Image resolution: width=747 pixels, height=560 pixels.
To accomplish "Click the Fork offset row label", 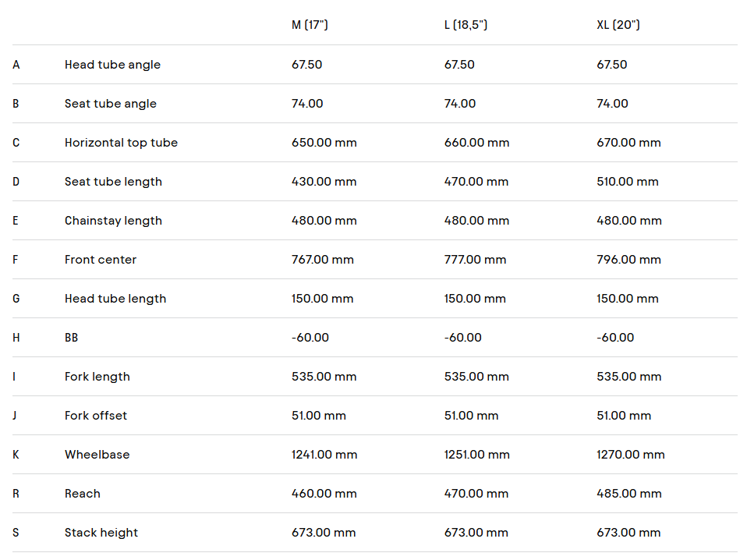I will (x=96, y=416).
